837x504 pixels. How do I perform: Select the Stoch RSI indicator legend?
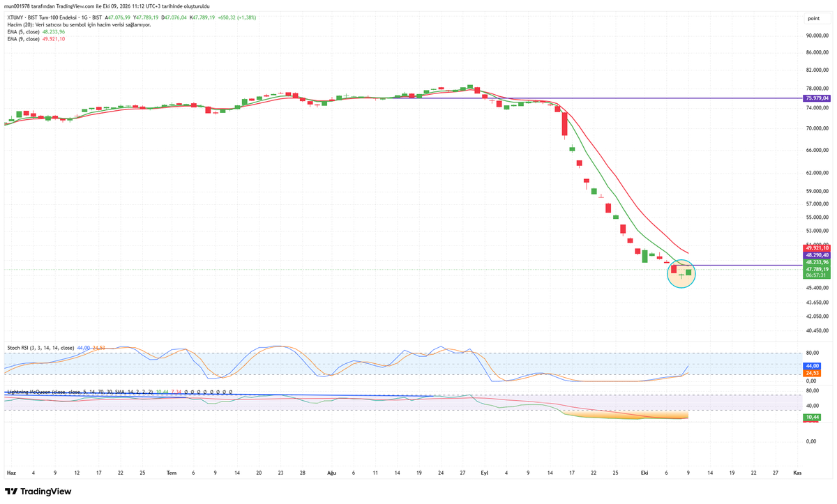(56, 347)
